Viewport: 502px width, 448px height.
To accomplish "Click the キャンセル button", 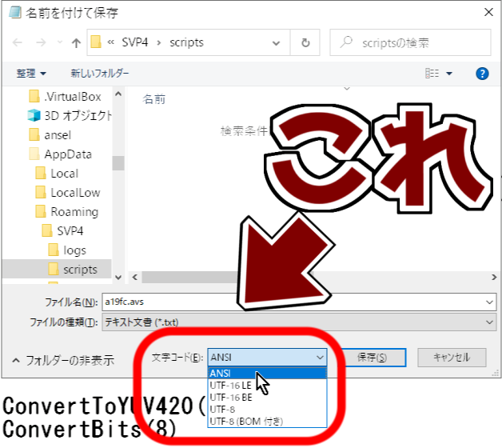I will point(452,358).
